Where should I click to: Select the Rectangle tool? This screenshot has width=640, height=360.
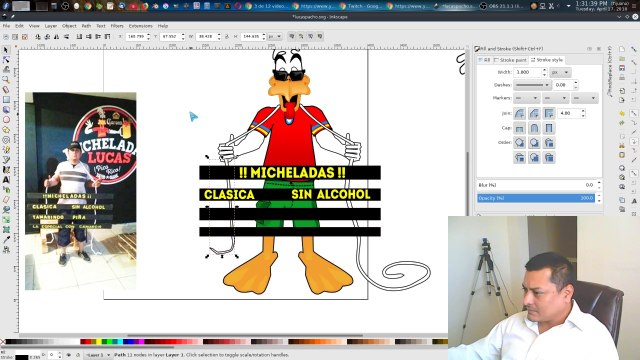6,100
